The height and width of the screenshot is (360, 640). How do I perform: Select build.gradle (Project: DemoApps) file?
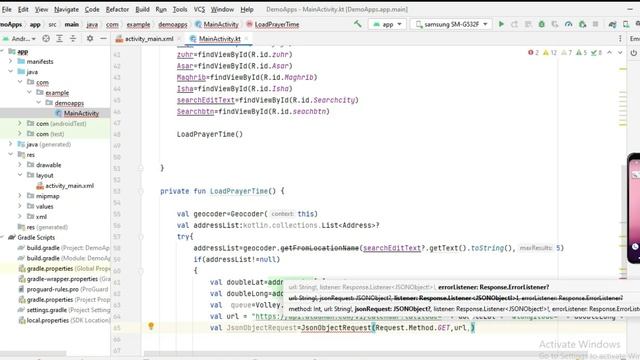[x=64, y=248]
